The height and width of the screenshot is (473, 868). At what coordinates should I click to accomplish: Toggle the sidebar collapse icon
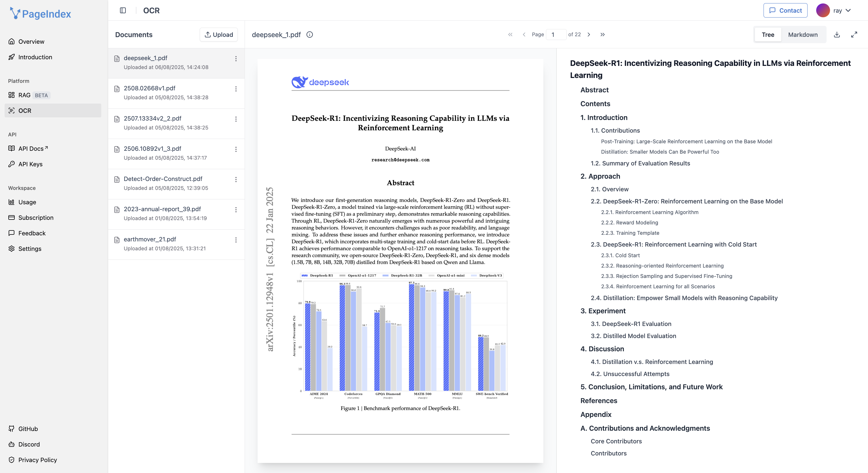pos(122,10)
